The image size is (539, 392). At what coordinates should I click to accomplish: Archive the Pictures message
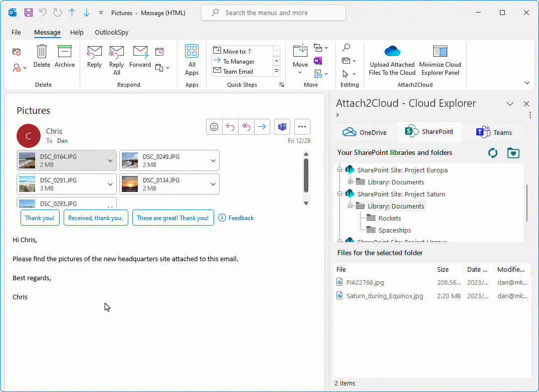point(65,56)
